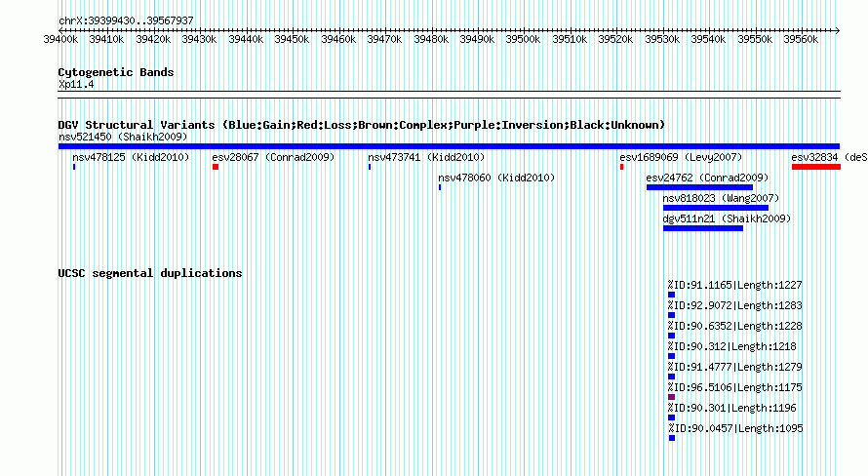Click the blue esv24762 gain bar
This screenshot has width=868, height=476.
[x=699, y=187]
